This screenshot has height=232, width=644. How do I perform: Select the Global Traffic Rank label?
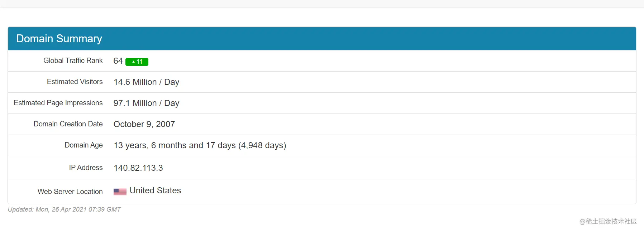click(x=73, y=61)
